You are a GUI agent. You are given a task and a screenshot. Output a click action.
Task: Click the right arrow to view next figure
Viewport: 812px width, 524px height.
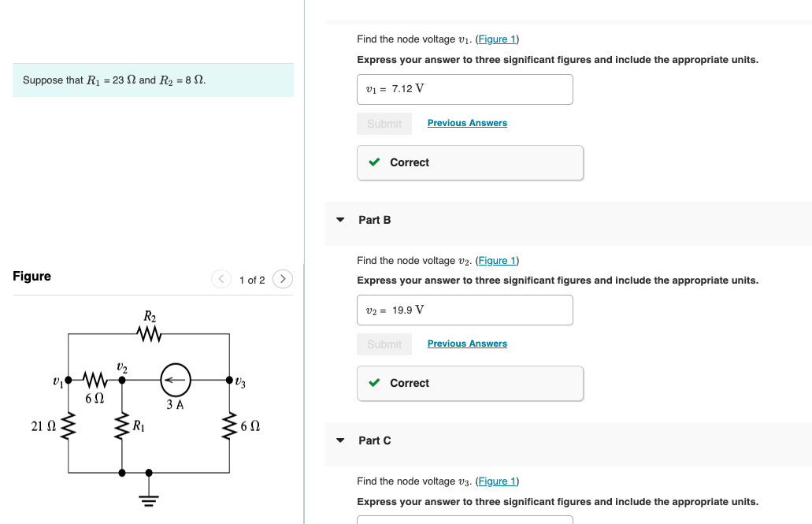click(x=283, y=279)
